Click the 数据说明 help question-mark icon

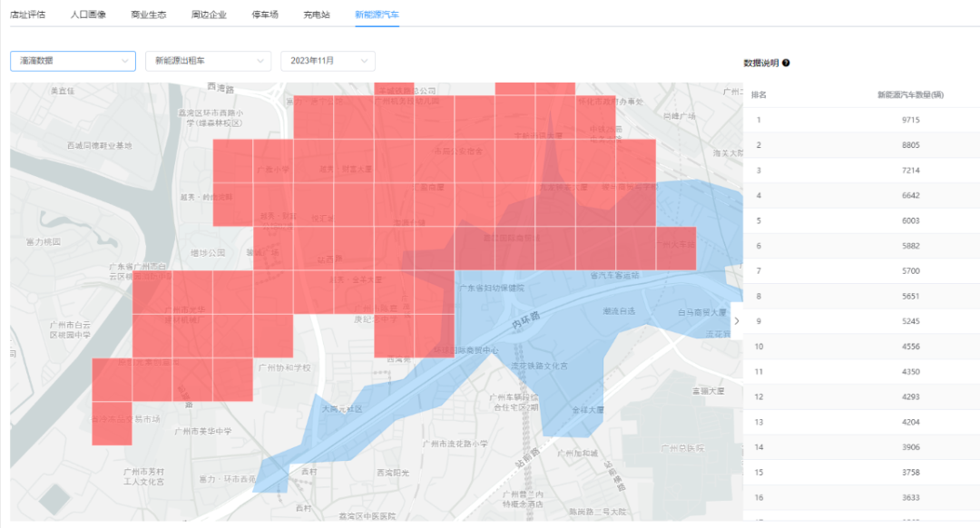(x=786, y=63)
